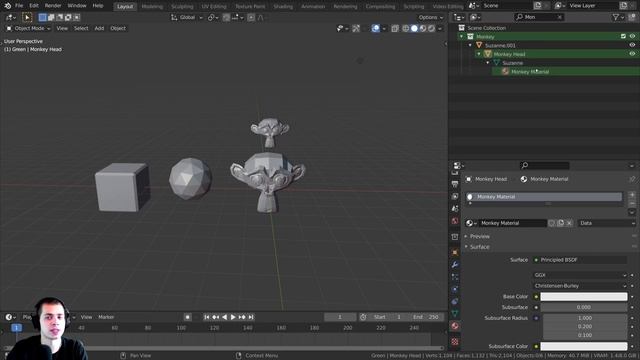The height and width of the screenshot is (360, 640).
Task: Open the Christensen-Burley subsurface dropdown
Action: 580,286
